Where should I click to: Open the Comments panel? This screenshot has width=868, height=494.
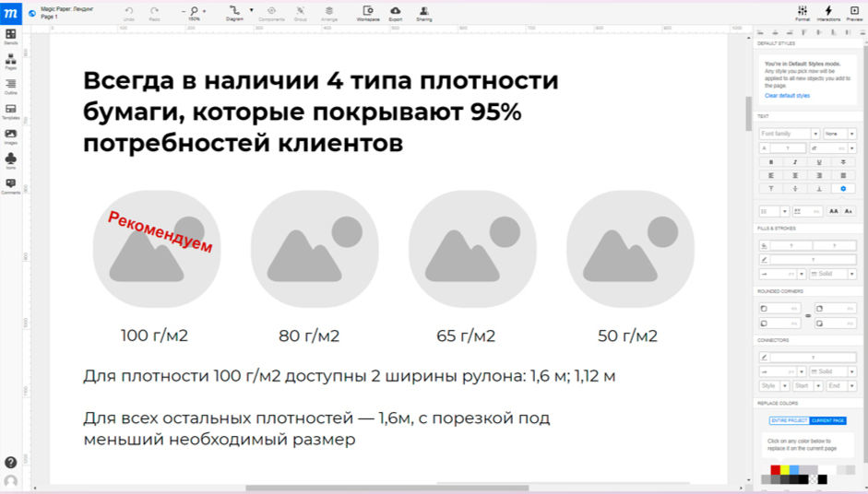[x=11, y=185]
